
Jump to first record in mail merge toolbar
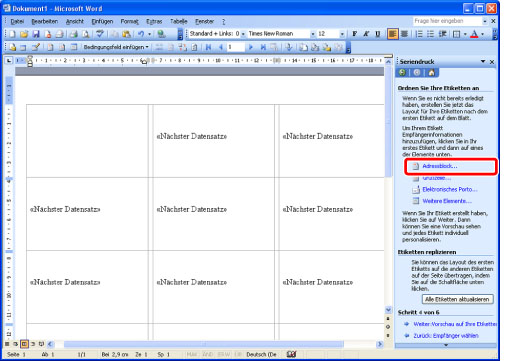(x=208, y=47)
